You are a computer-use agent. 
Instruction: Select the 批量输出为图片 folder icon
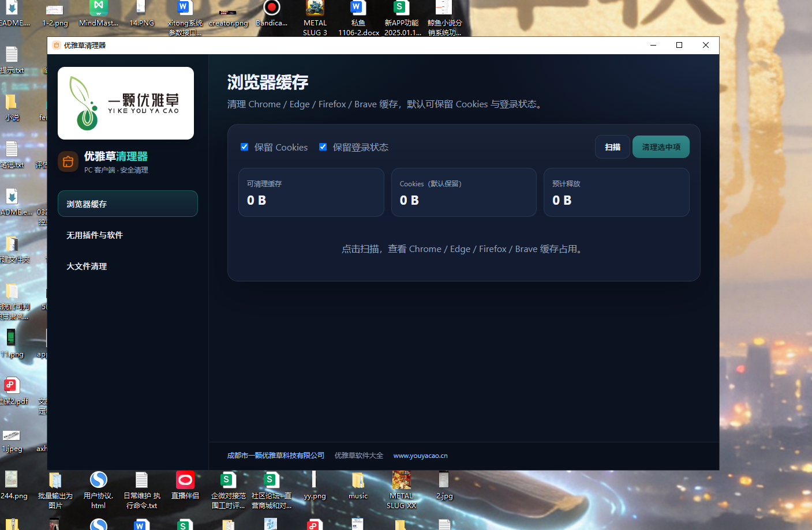click(x=55, y=490)
